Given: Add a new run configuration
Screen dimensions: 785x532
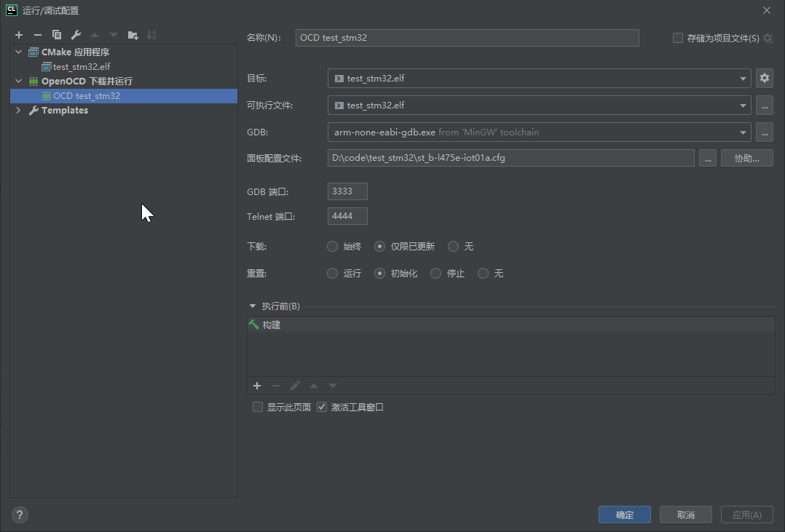Looking at the screenshot, I should pos(19,35).
